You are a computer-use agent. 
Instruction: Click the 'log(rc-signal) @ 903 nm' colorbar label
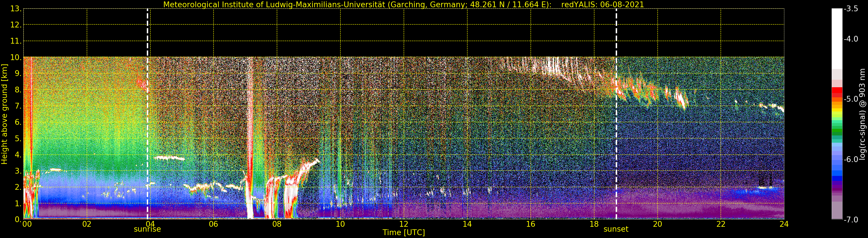click(x=862, y=114)
